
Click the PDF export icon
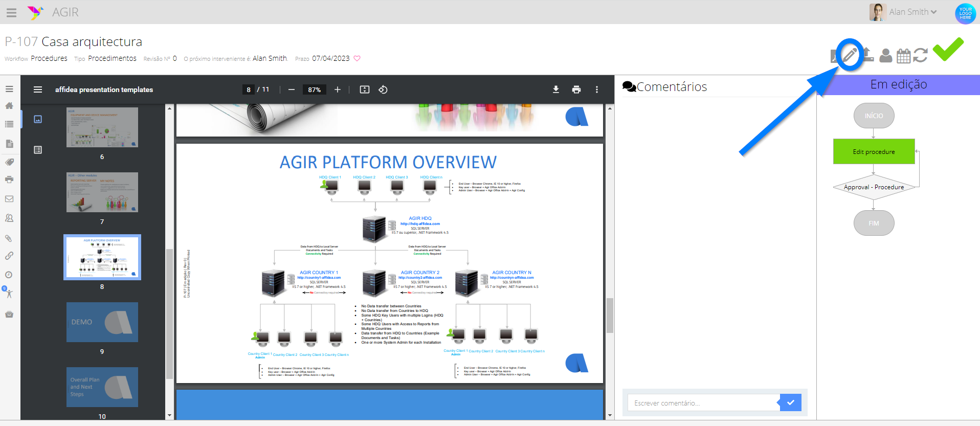[835, 56]
